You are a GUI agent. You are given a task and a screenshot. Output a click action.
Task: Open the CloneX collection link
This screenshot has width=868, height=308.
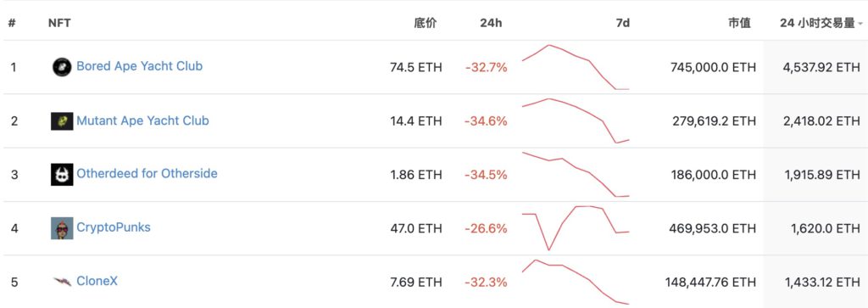tap(97, 281)
